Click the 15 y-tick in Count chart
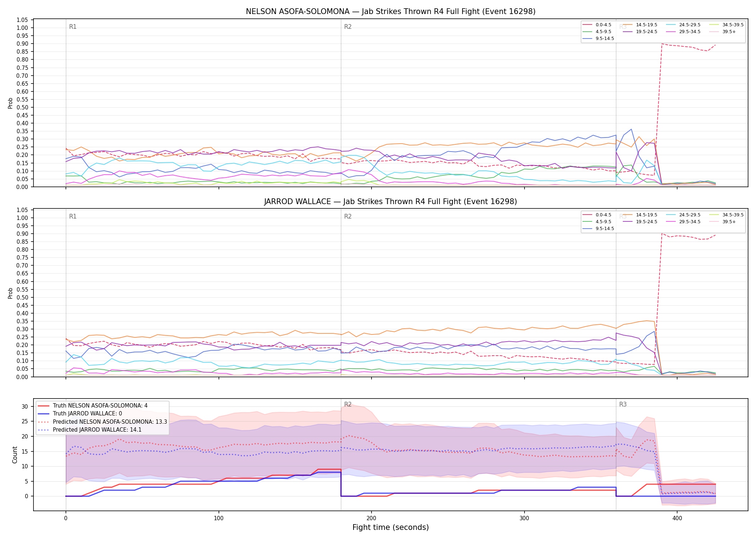The width and height of the screenshot is (756, 540). tap(24, 451)
